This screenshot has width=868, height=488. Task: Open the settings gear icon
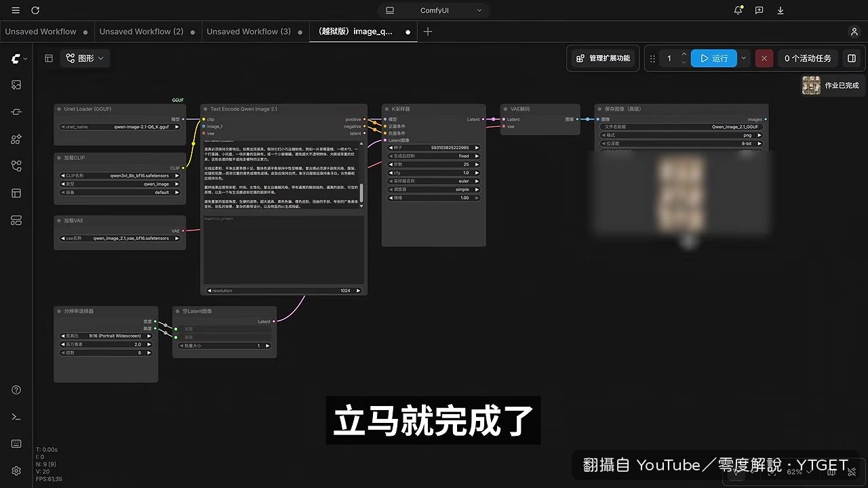pyautogui.click(x=16, y=470)
